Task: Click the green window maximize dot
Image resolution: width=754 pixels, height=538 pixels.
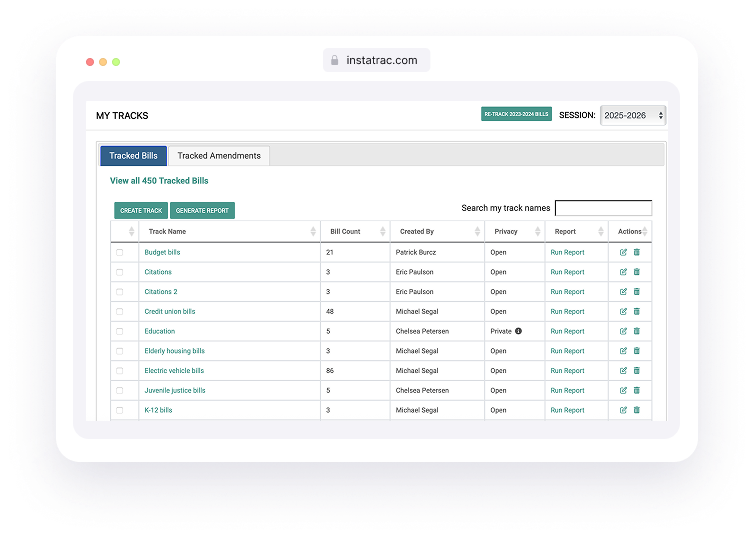Action: [116, 62]
